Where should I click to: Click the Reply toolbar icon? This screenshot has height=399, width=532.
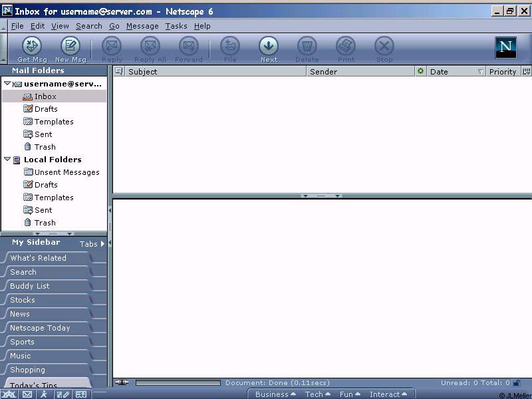point(112,46)
